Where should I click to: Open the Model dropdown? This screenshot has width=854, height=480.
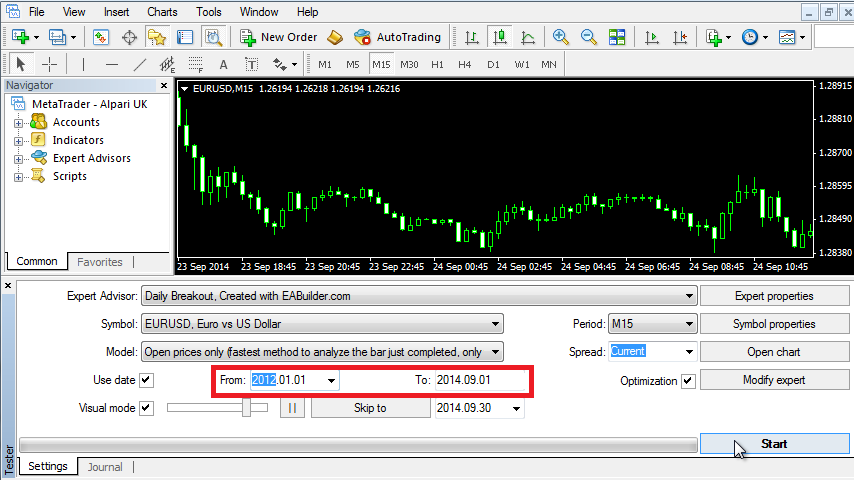point(322,352)
